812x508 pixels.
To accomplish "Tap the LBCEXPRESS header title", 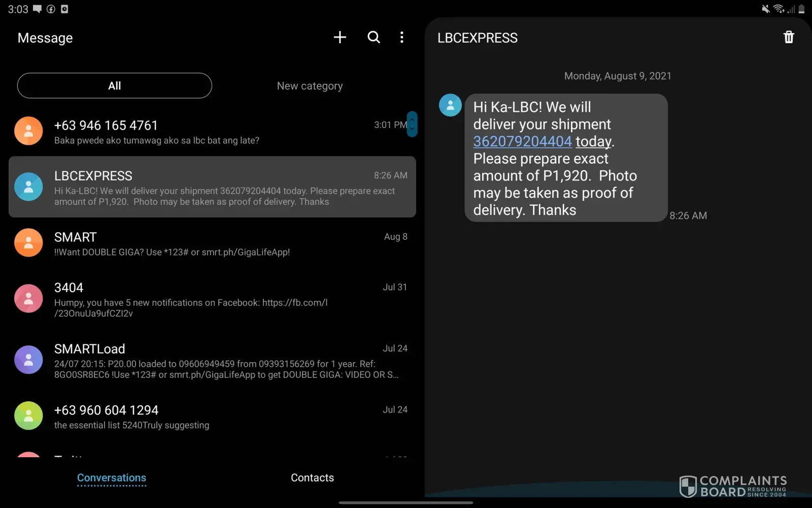I will click(478, 38).
